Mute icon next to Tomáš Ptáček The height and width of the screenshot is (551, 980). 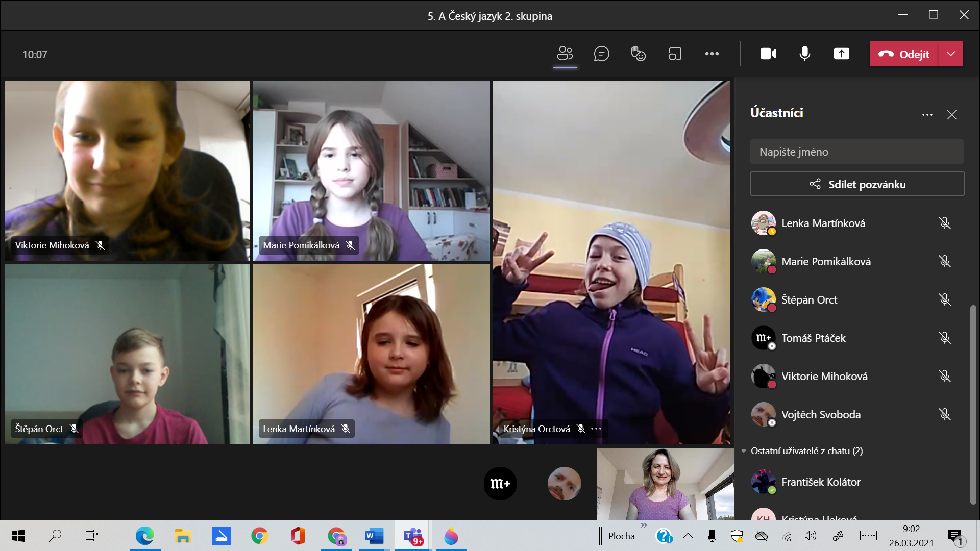coord(944,338)
